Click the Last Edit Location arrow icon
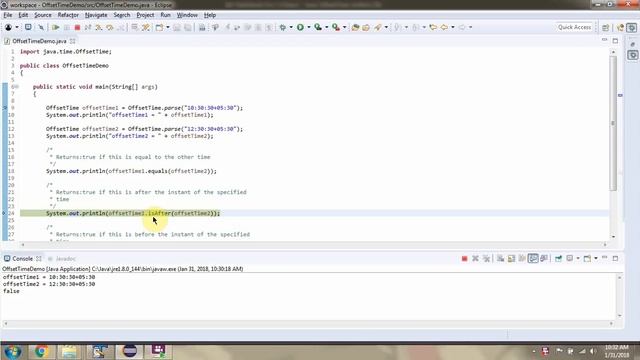Screen dimensions: 640x360 coord(433,27)
